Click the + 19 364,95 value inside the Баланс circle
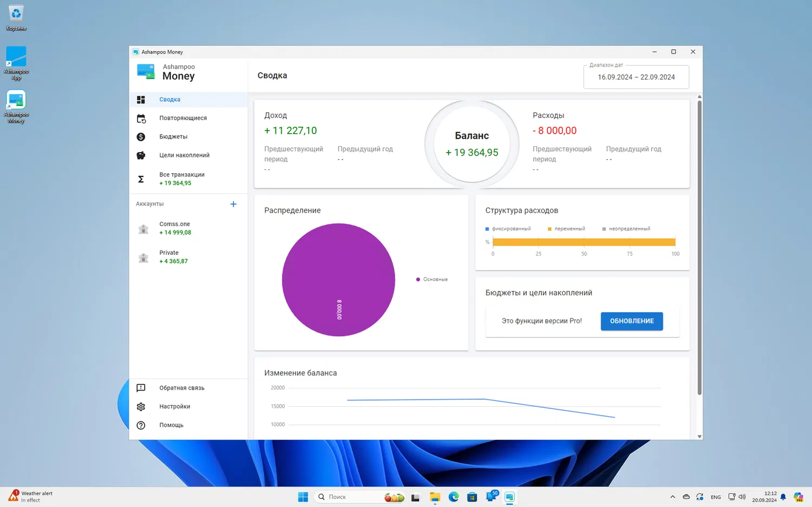Image resolution: width=812 pixels, height=507 pixels. click(x=472, y=153)
